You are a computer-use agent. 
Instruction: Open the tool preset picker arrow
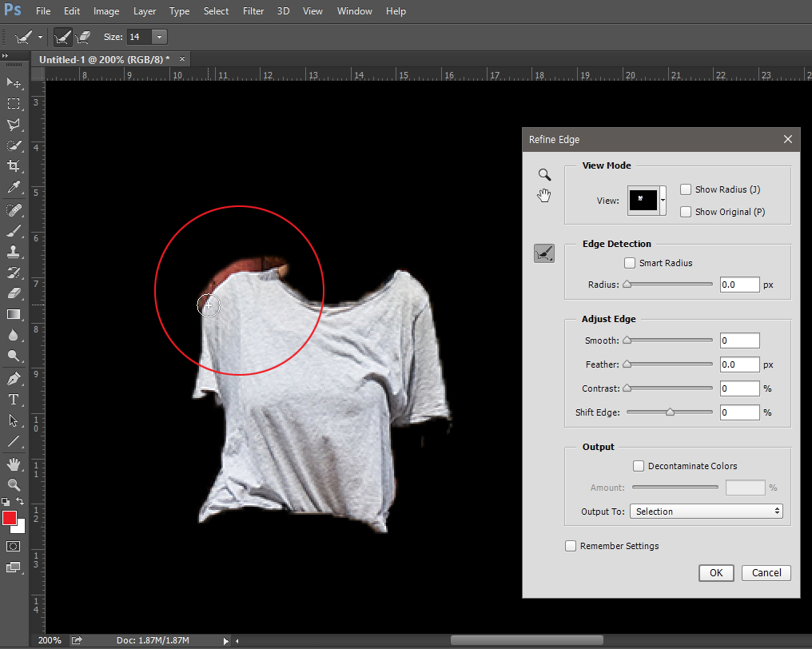pos(40,37)
